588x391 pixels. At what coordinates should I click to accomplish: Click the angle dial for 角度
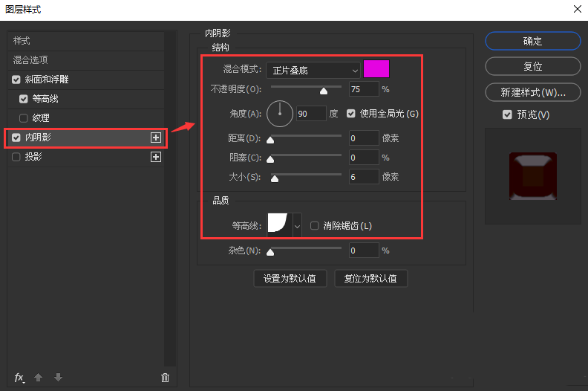click(x=280, y=114)
